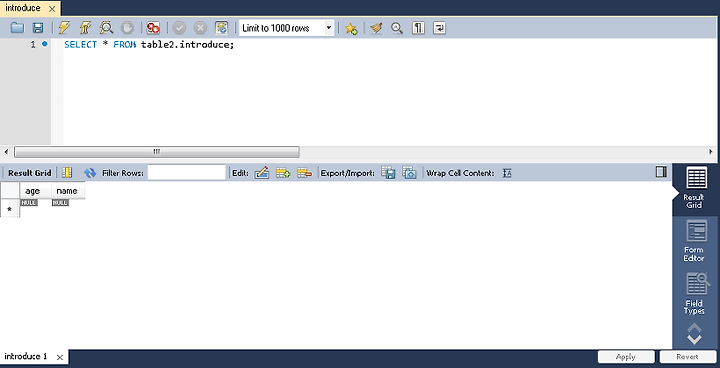
Task: Commit the current transaction
Action: pos(179,28)
